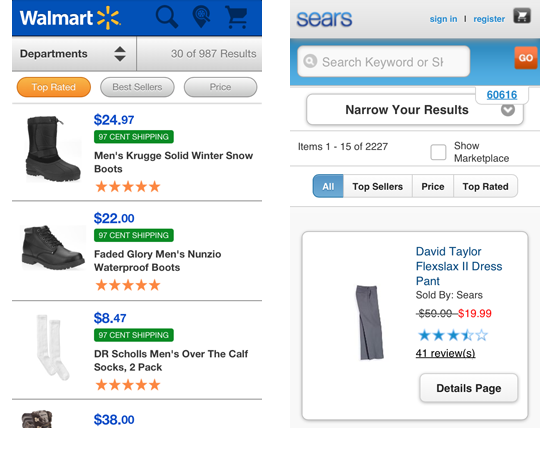This screenshot has width=550, height=451.
Task: Open the Departments dropdown
Action: click(x=74, y=54)
